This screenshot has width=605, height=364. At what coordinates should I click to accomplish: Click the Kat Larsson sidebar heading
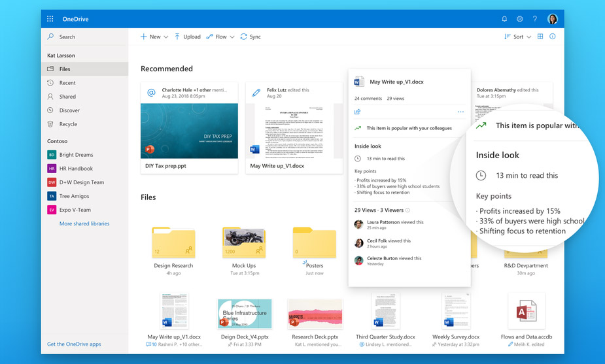[61, 56]
